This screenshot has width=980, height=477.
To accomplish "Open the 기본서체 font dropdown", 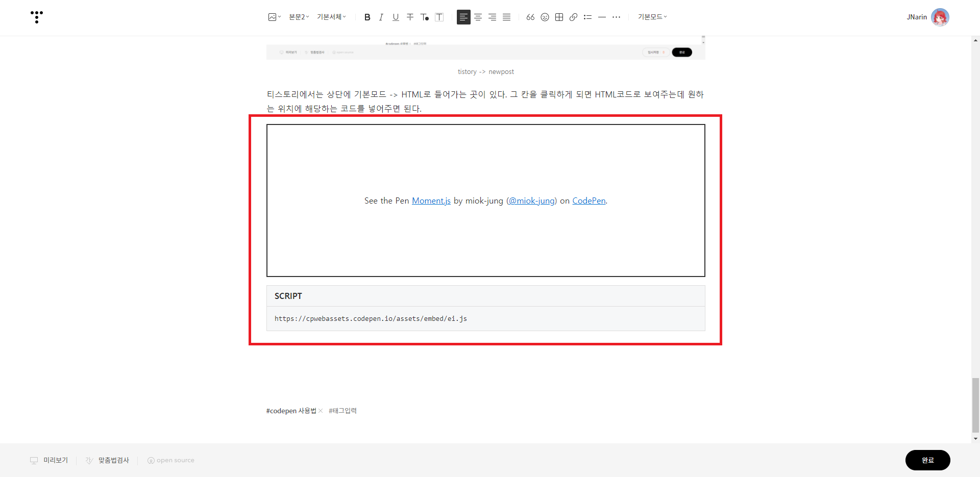I will point(331,17).
